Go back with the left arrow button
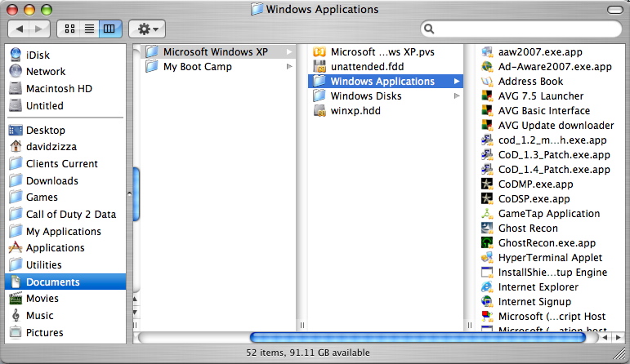 [x=19, y=29]
